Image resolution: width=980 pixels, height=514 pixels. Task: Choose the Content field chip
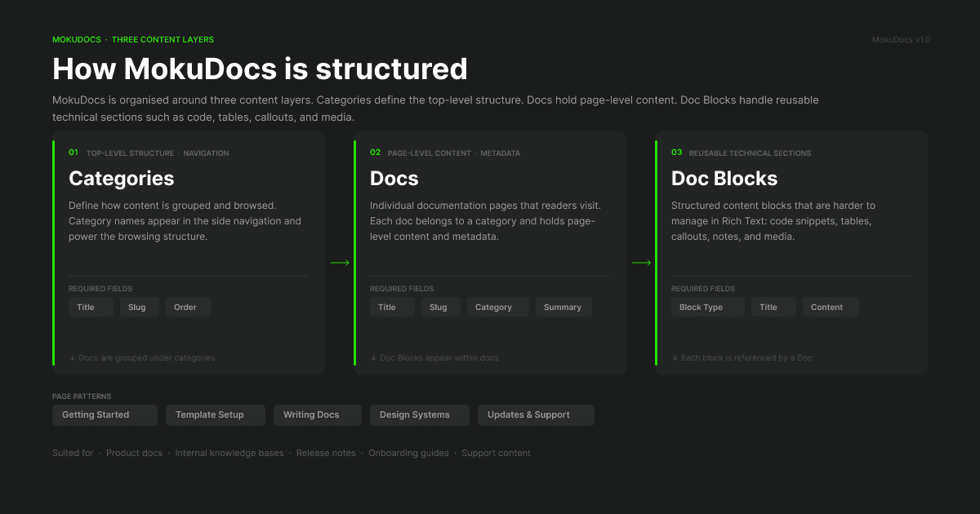[x=831, y=308]
